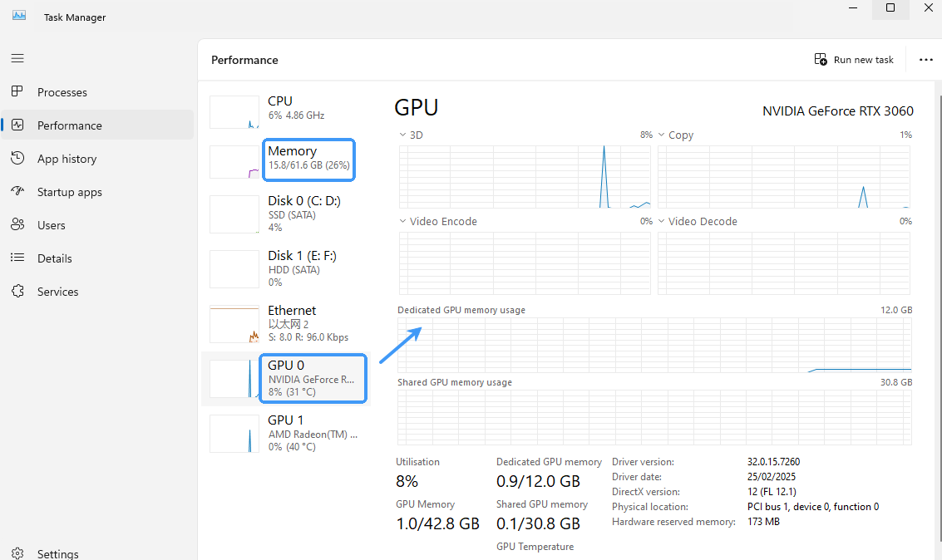
Task: Click the Details list icon
Action: (x=17, y=258)
